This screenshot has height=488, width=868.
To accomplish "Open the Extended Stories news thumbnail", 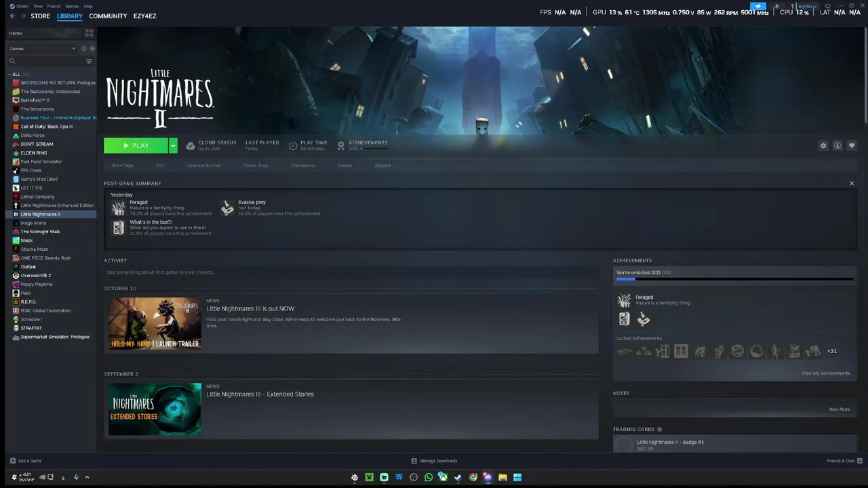I will (155, 409).
